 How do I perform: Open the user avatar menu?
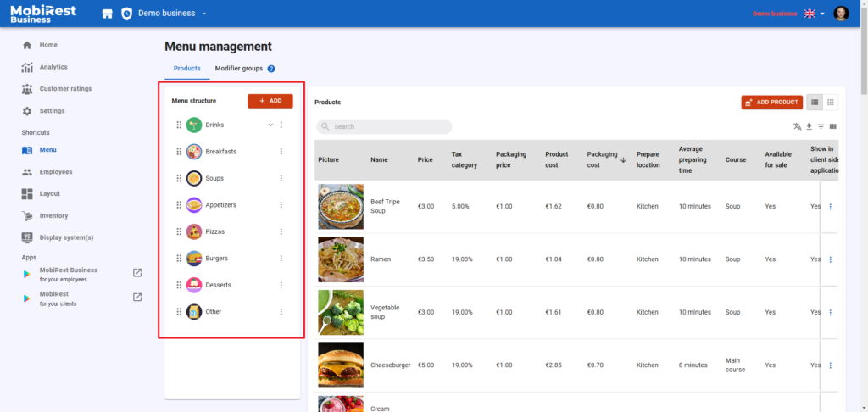pos(841,14)
